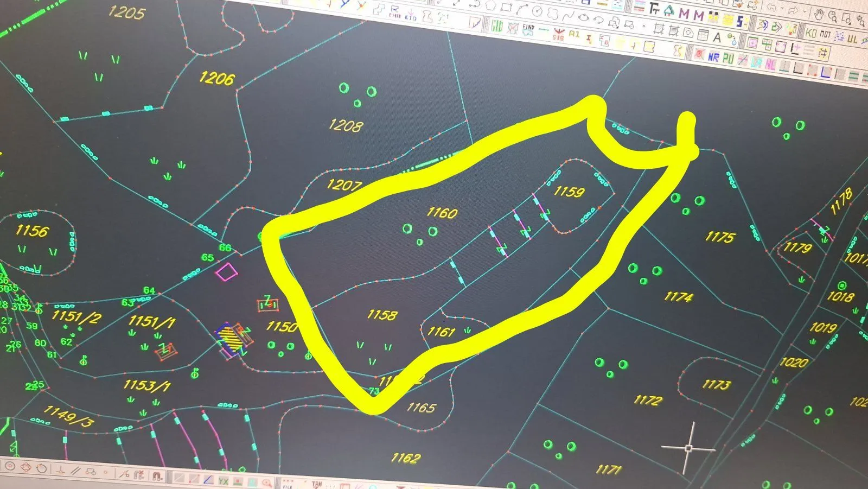Click the red GIG toolbar icon

point(558,34)
